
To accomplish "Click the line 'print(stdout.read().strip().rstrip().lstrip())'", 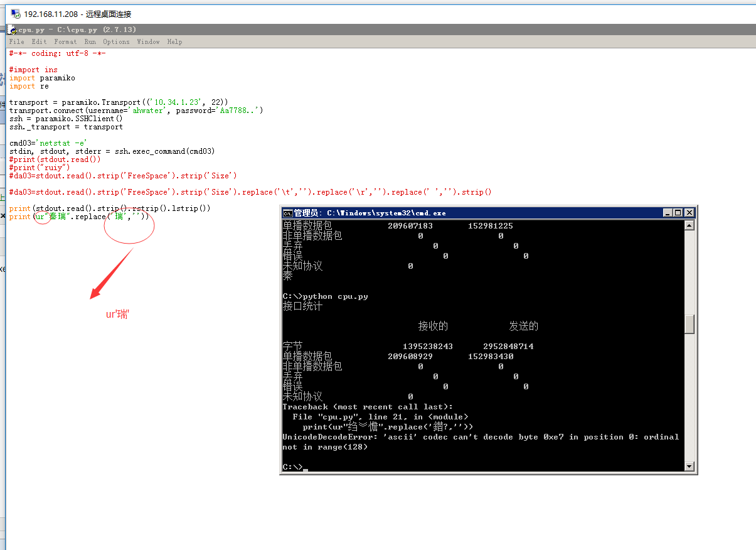I will [x=110, y=208].
